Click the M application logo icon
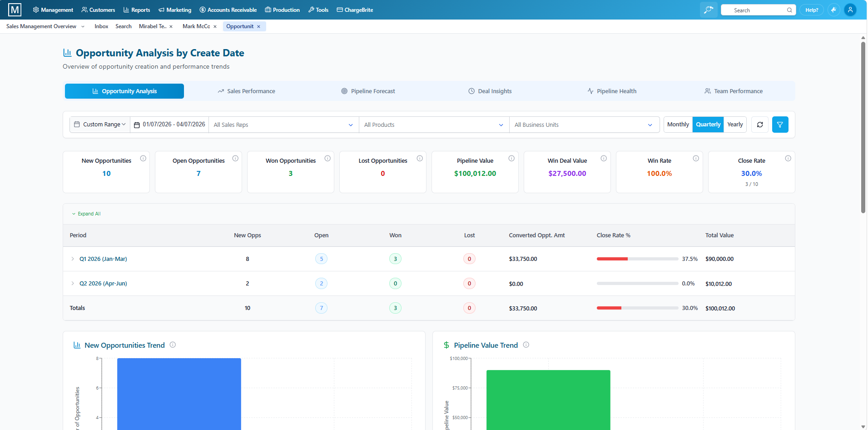 (15, 10)
